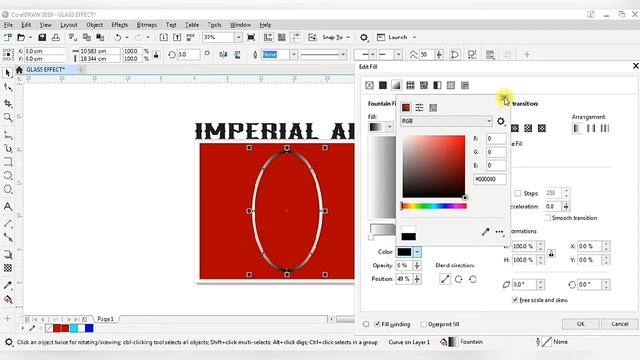640x360 pixels.
Task: Select the Pick tool in toolbox
Action: point(8,73)
